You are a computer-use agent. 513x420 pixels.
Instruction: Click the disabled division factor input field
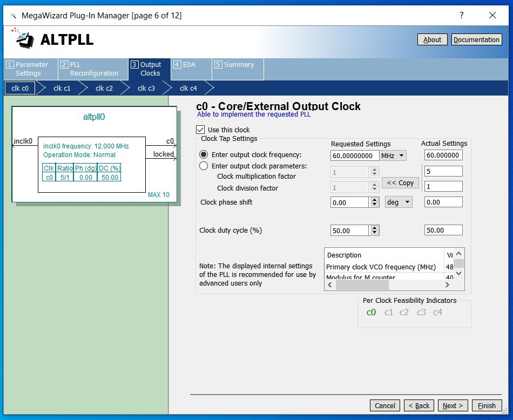pos(350,187)
